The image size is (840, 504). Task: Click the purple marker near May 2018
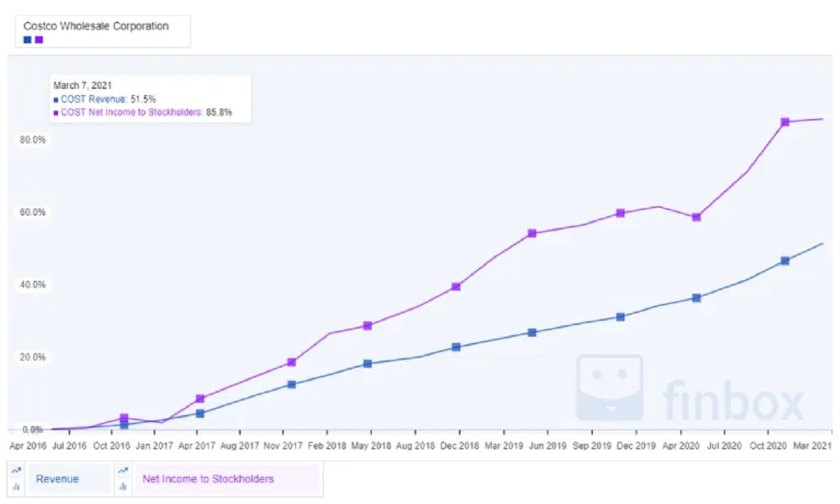[x=367, y=325]
